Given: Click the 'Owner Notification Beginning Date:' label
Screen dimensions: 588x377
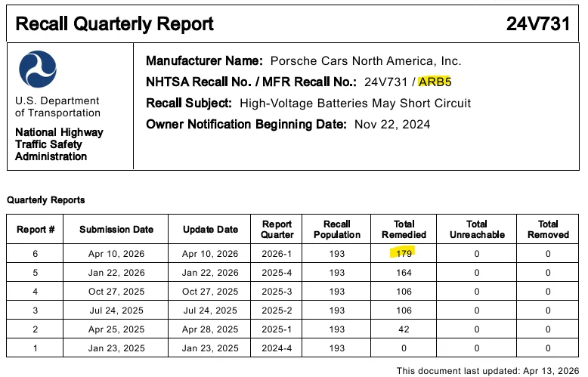Looking at the screenshot, I should [x=246, y=125].
